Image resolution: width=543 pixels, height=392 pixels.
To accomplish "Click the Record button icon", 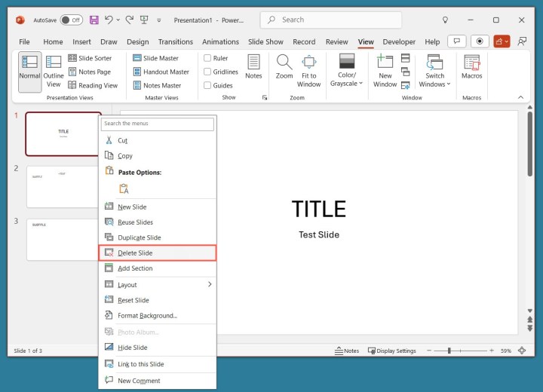I will tap(480, 41).
